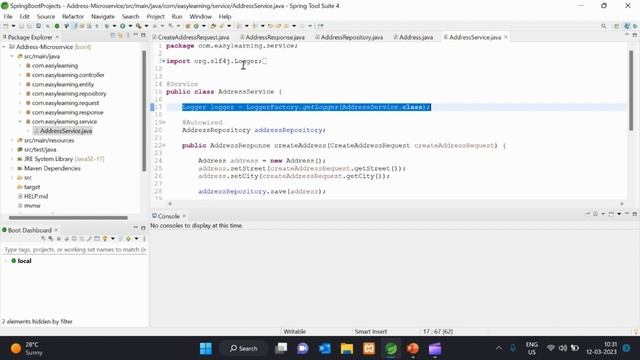Click stop icon in Boot Dashboard toolbar
This screenshot has width=640, height=360.
[x=58, y=238]
